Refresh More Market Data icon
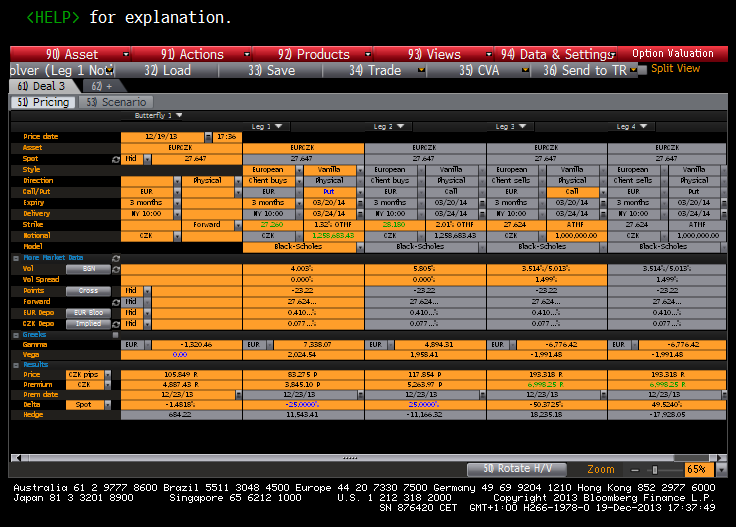 coord(116,258)
